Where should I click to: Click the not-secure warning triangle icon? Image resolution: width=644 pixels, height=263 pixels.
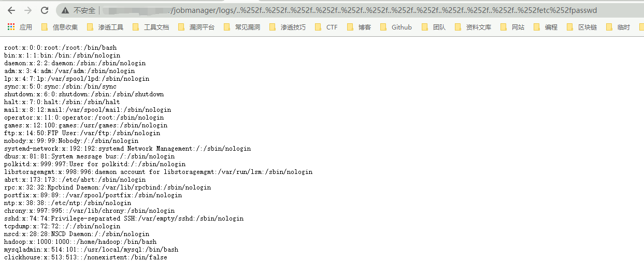coord(65,10)
